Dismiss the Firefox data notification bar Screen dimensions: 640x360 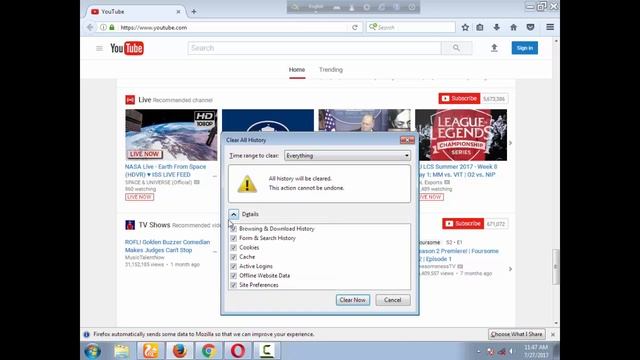[x=553, y=334]
